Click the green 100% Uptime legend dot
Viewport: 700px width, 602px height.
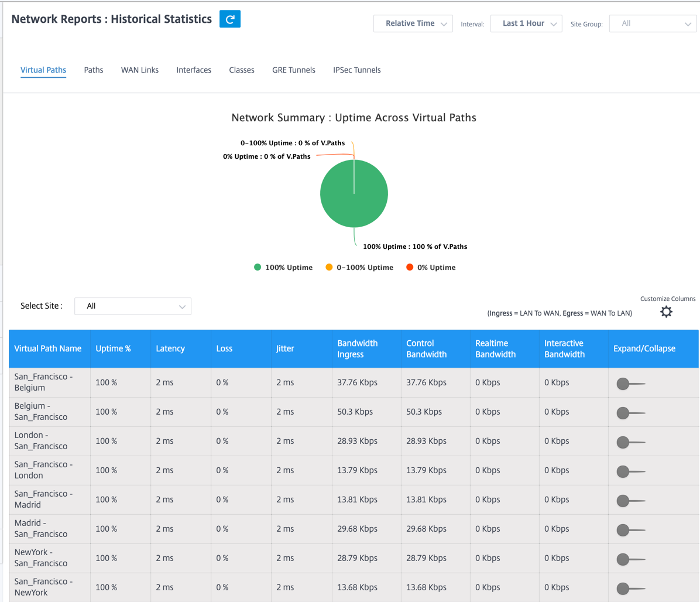[258, 267]
